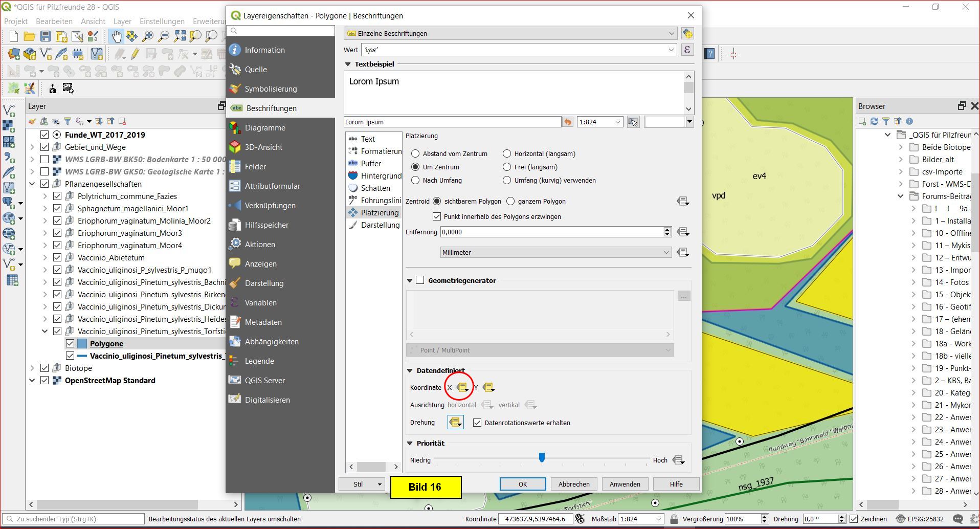Click the data-defined override for Y coordinate

tap(488, 387)
